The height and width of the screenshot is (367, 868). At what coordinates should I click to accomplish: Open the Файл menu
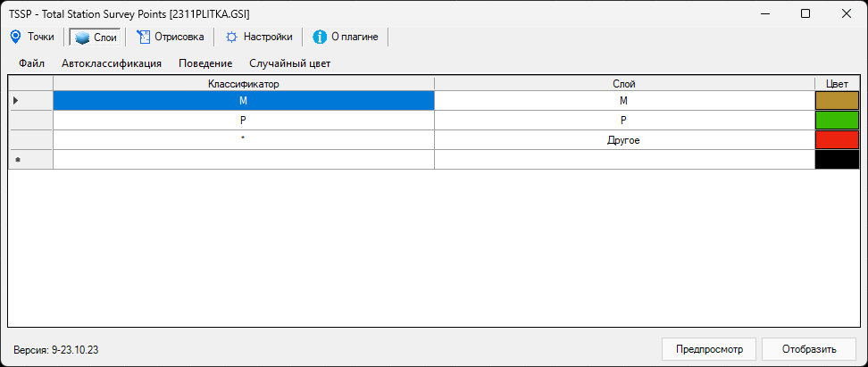pyautogui.click(x=31, y=63)
